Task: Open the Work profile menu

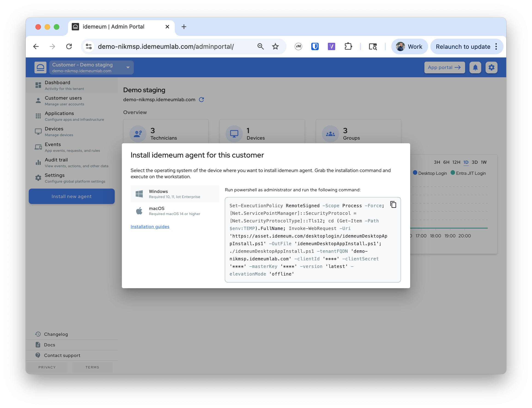Action: coord(409,46)
